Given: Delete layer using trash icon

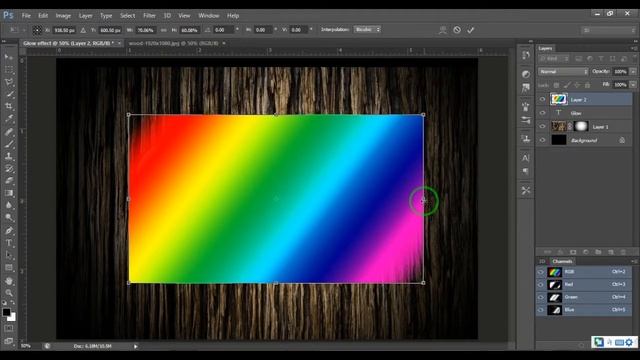Looking at the screenshot, I should (623, 252).
